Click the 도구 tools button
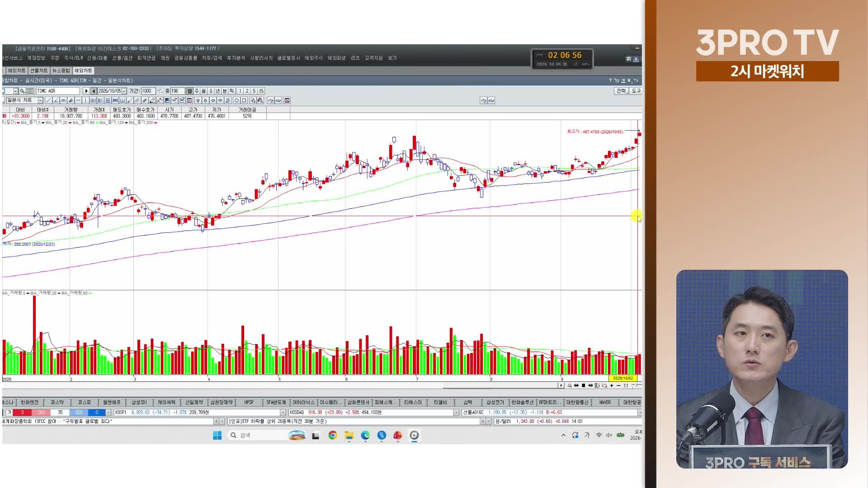The height and width of the screenshot is (488, 868). (x=636, y=91)
